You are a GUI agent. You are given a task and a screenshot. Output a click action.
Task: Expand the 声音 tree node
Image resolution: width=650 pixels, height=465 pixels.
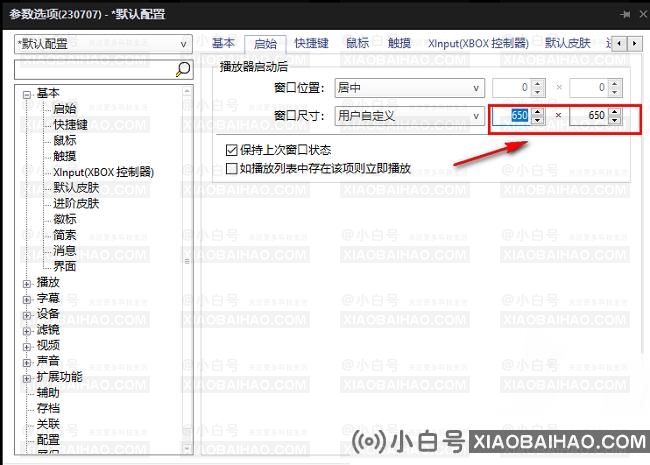[27, 363]
